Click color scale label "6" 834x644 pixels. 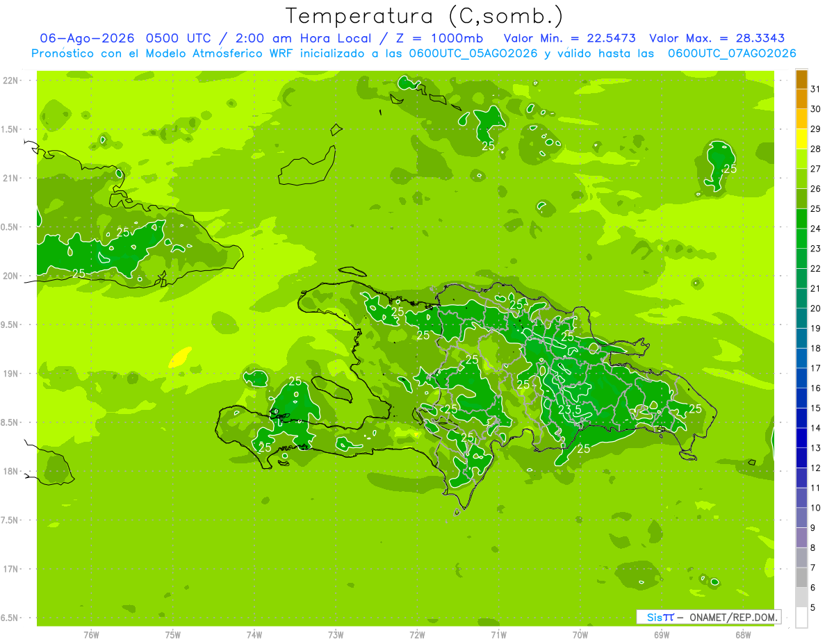813,588
